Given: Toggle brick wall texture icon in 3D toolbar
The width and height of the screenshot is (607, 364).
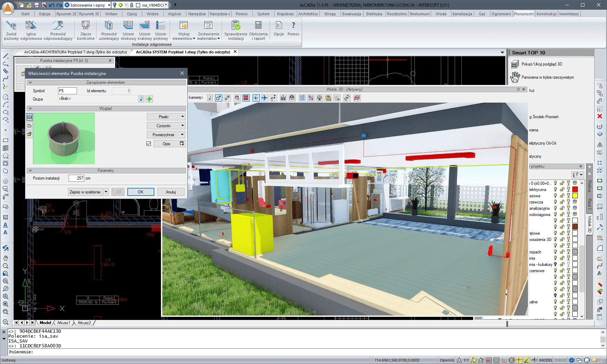Looking at the screenshot, I should 246,98.
